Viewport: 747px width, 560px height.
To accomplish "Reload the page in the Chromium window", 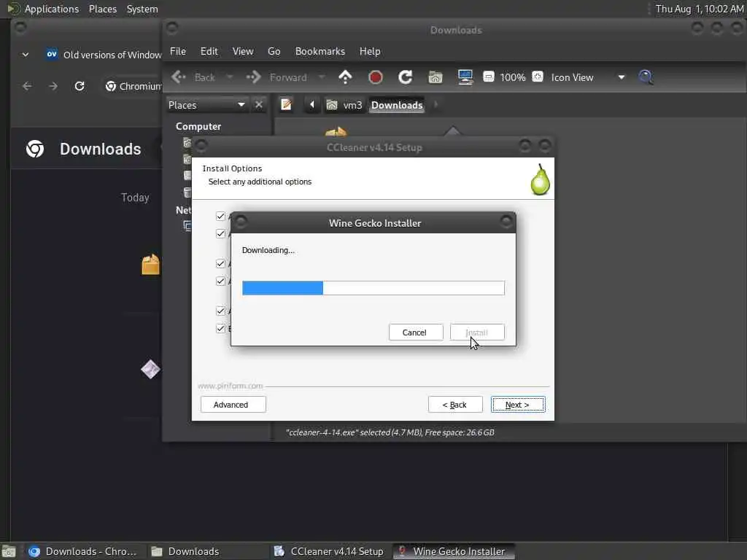I will [80, 86].
